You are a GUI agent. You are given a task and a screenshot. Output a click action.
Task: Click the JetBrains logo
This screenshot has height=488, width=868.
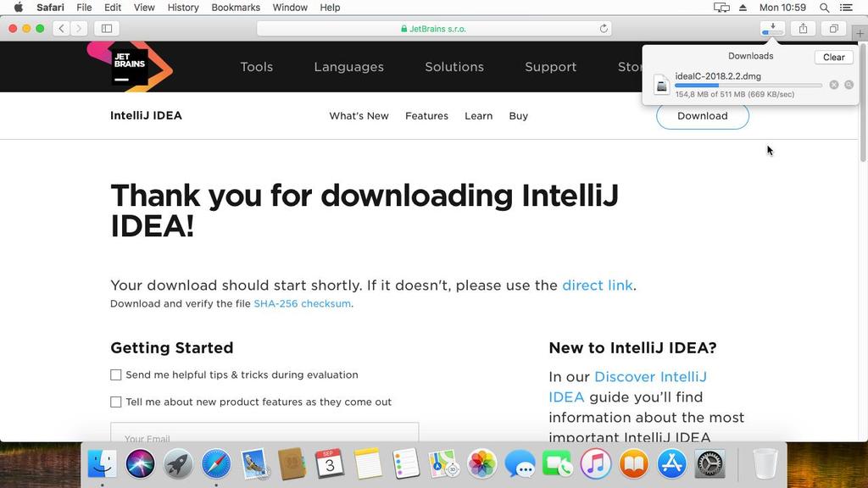tap(130, 65)
